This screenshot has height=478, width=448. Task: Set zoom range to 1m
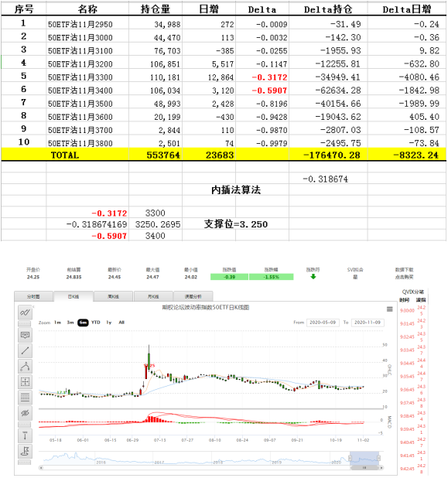57,323
